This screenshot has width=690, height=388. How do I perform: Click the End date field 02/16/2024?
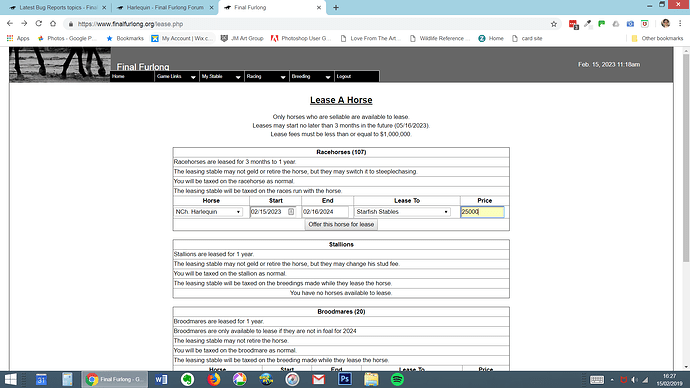point(325,212)
